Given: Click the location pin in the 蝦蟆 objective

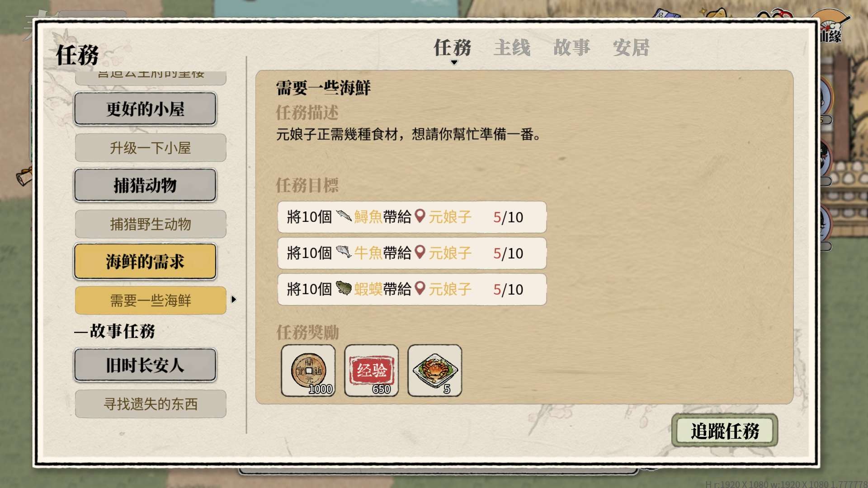Looking at the screenshot, I should point(420,288).
